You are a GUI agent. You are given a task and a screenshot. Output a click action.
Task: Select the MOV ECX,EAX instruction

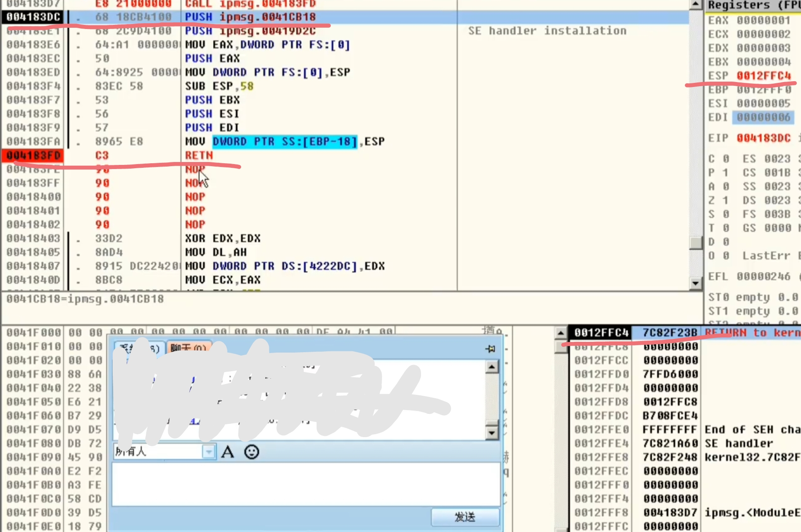click(x=223, y=280)
